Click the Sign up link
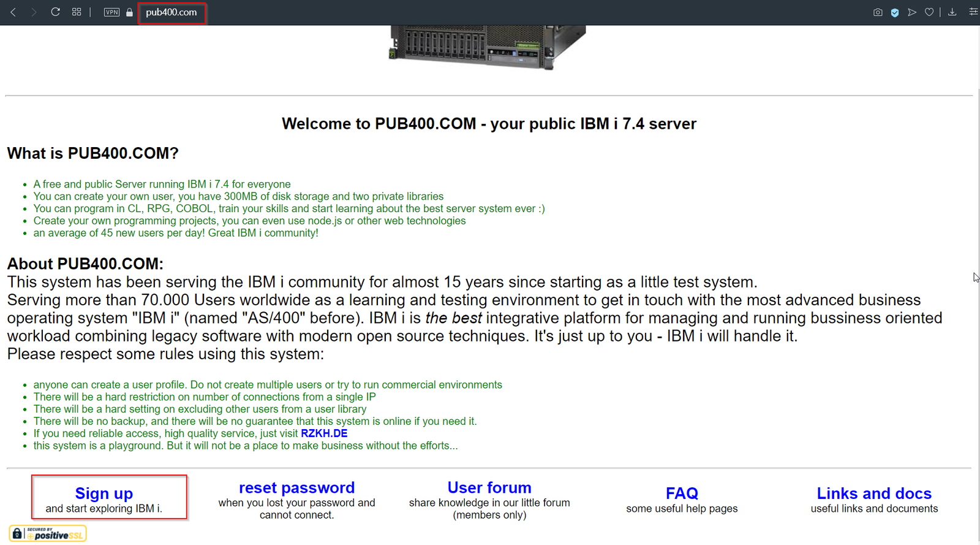 click(104, 494)
